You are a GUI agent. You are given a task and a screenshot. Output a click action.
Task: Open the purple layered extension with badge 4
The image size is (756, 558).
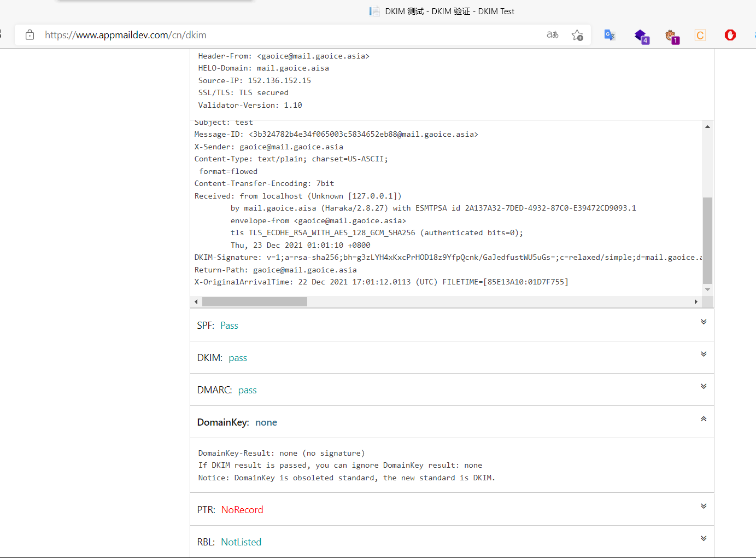coord(641,36)
